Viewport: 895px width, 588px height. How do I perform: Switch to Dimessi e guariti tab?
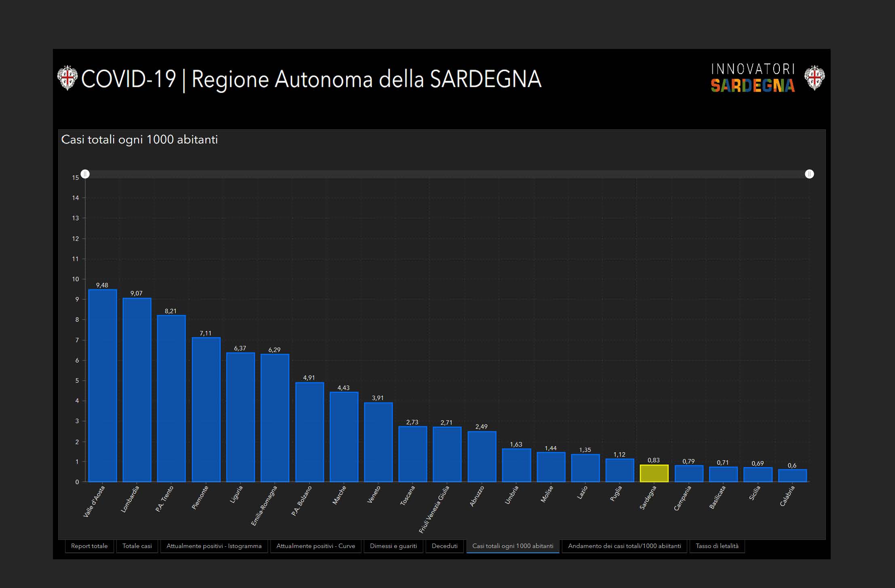(x=393, y=546)
